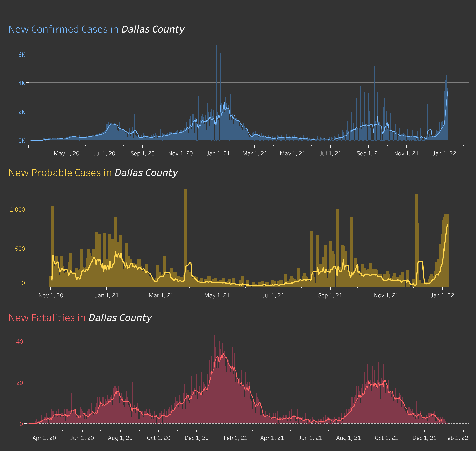Viewport: 476px width, 451px height.
Task: Click 'Nov 1, 21' on confirmed cases axis
Action: point(406,153)
